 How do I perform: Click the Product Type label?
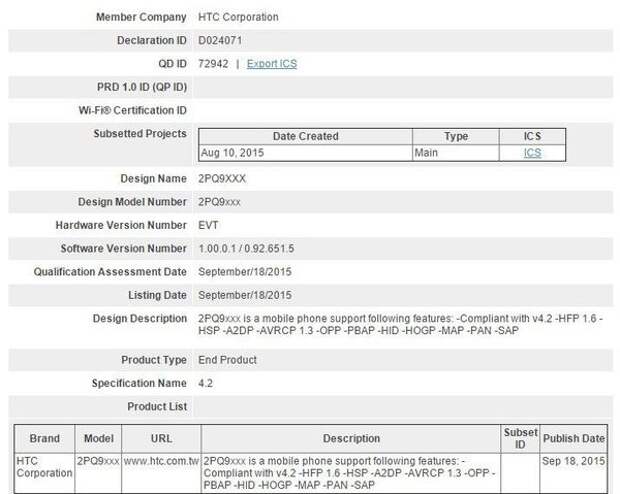coord(154,360)
